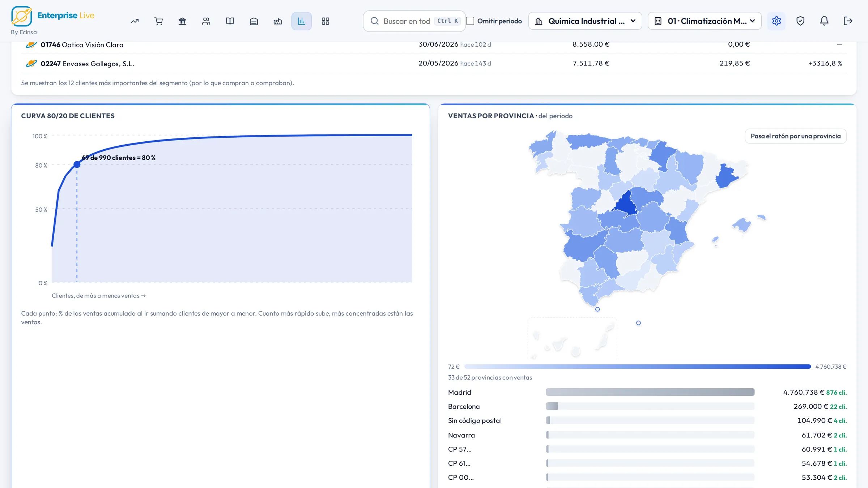
Task: Click 33 de 52 provincias con ventas text
Action: [x=490, y=377]
